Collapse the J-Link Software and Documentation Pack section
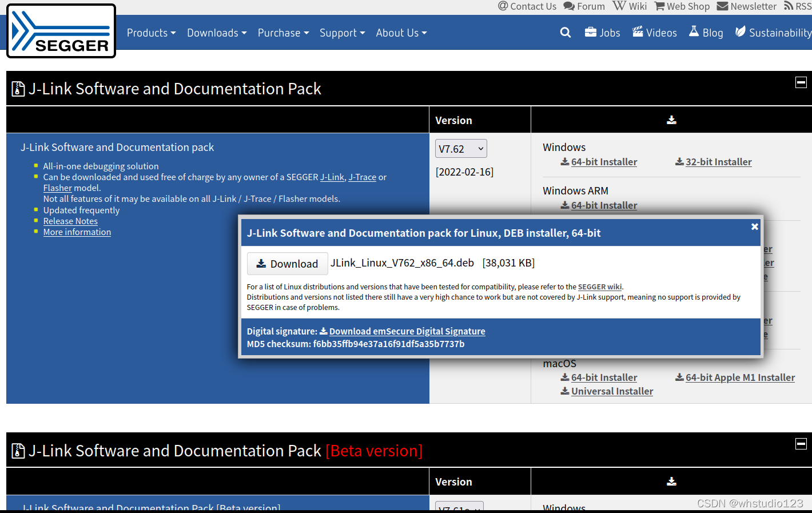 (801, 82)
